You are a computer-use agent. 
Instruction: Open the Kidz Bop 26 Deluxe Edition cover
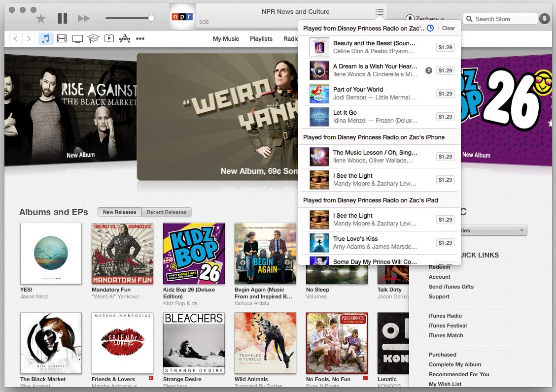(194, 254)
